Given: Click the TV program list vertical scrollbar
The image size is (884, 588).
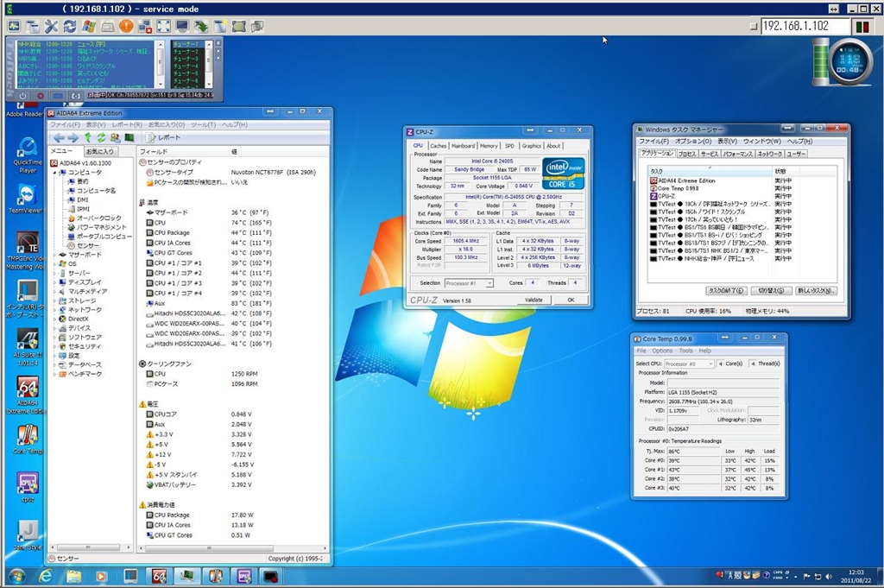Looking at the screenshot, I should [160, 64].
